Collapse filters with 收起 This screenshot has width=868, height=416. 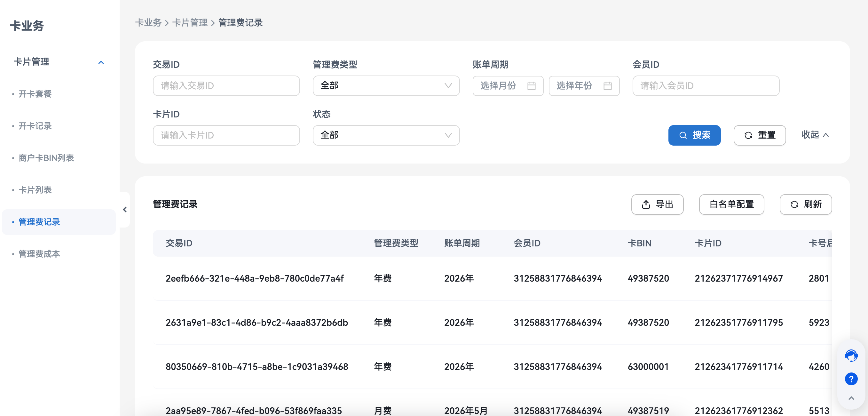click(x=815, y=135)
